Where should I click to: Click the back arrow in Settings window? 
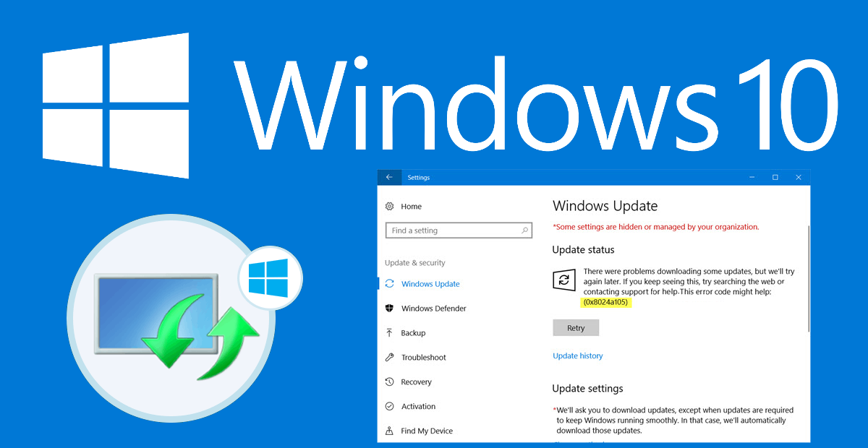[389, 177]
